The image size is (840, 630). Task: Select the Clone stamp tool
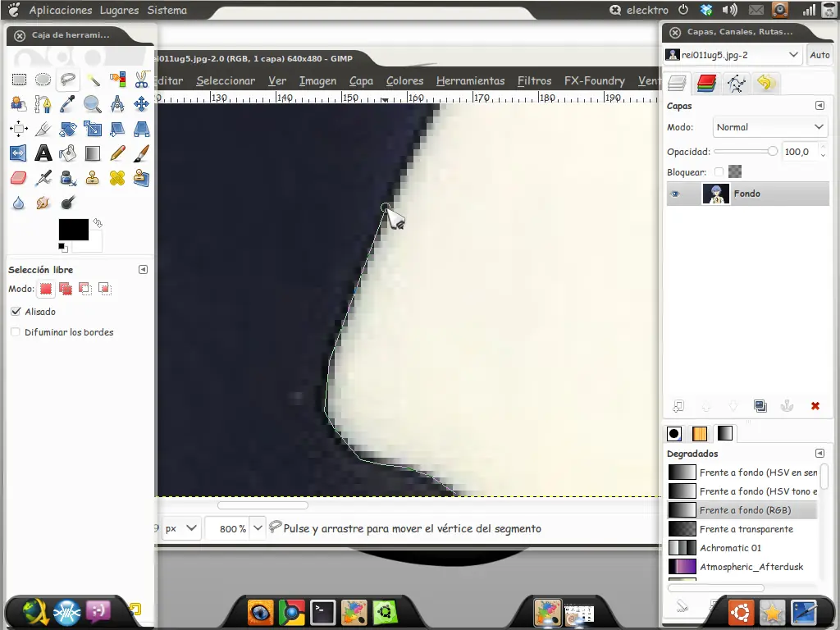pyautogui.click(x=93, y=178)
